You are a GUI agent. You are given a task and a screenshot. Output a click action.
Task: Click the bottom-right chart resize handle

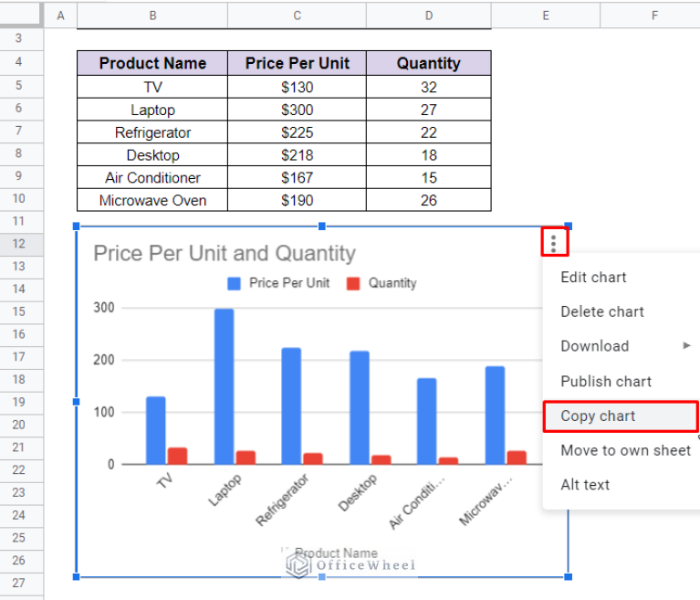569,577
